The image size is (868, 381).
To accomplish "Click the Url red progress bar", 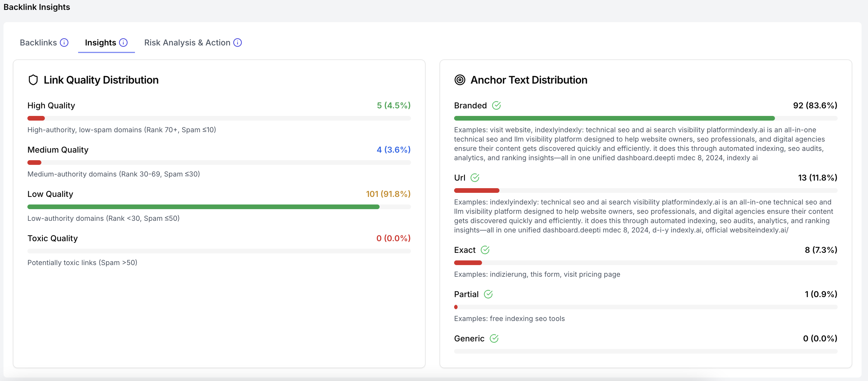I will pyautogui.click(x=477, y=191).
